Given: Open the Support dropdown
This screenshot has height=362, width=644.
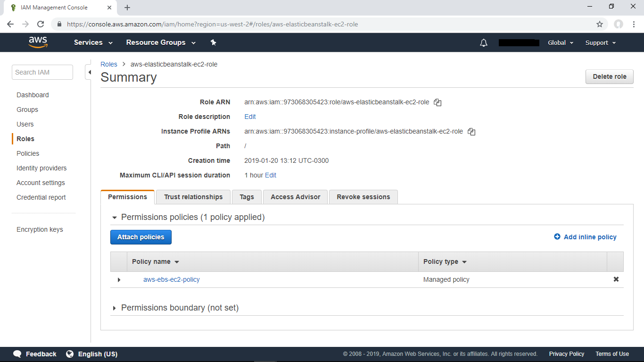Looking at the screenshot, I should point(600,42).
